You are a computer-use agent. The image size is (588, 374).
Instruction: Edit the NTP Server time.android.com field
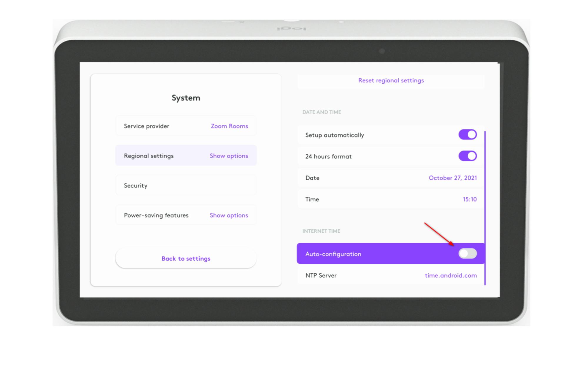[x=450, y=276]
